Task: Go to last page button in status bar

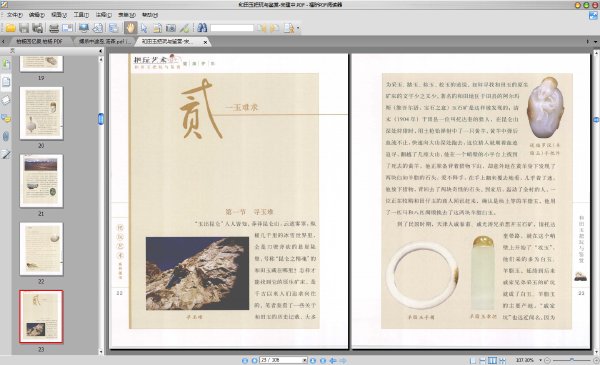Action: pyautogui.click(x=323, y=360)
